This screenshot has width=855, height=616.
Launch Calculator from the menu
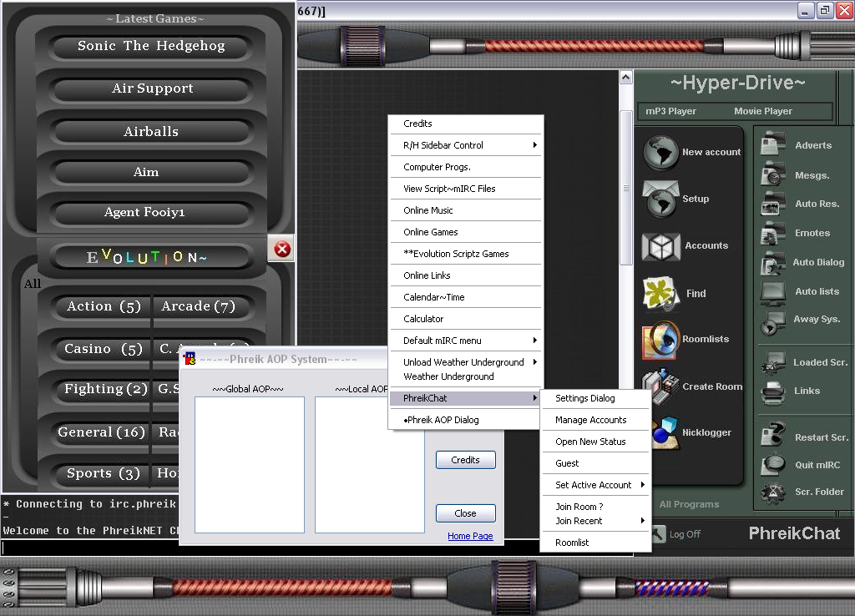(466, 319)
